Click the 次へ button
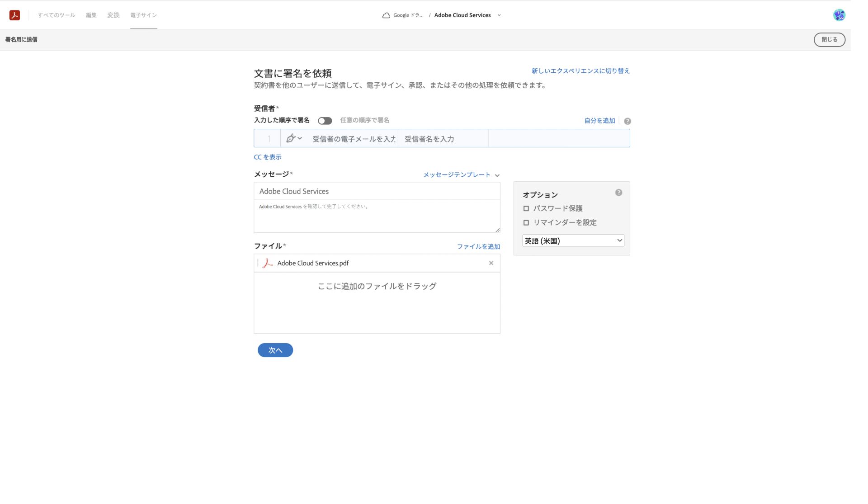Screen dimensions: 868x504 [x=275, y=350]
